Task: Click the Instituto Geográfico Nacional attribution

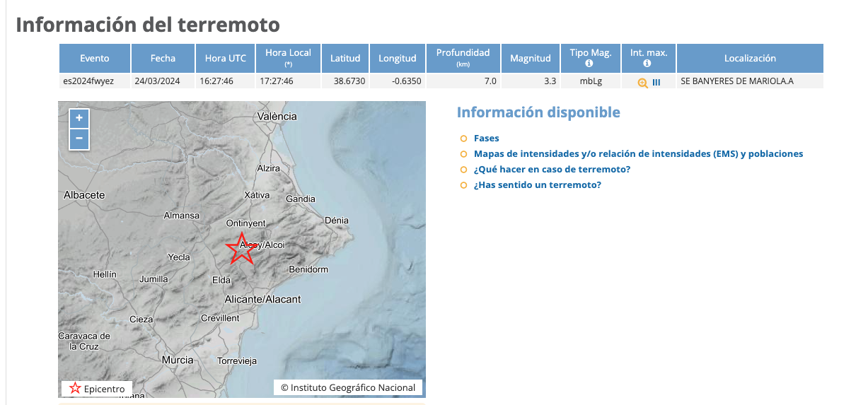Action: tap(348, 387)
